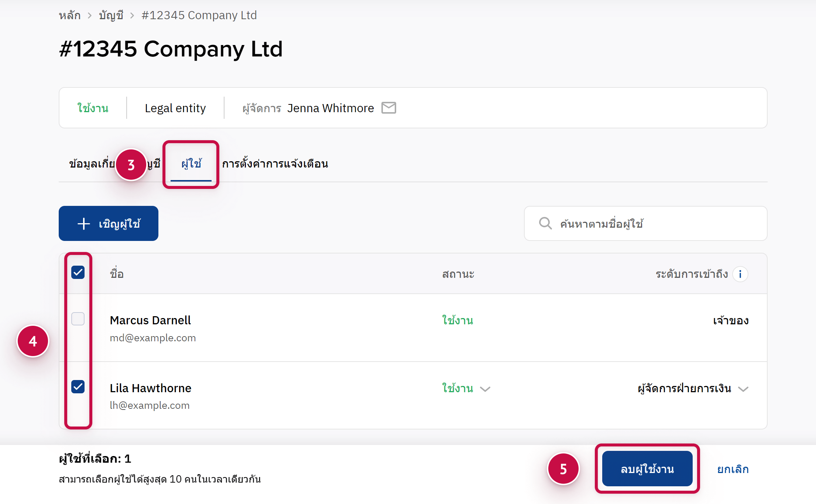Uncheck the Lila Hawthorne row checkbox
Screen dimensions: 816x504
pyautogui.click(x=78, y=387)
